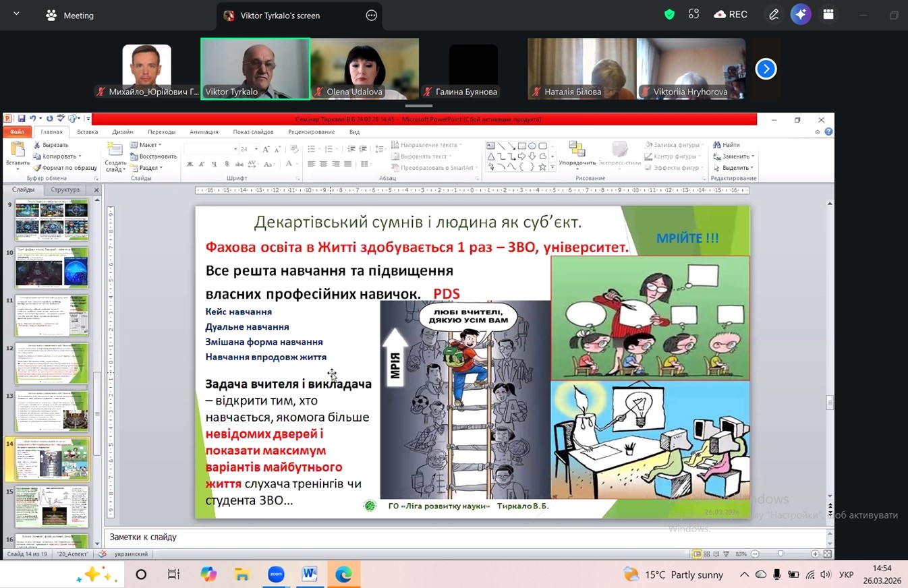
Task: Toggle slide sorter view in status bar
Action: (x=708, y=554)
